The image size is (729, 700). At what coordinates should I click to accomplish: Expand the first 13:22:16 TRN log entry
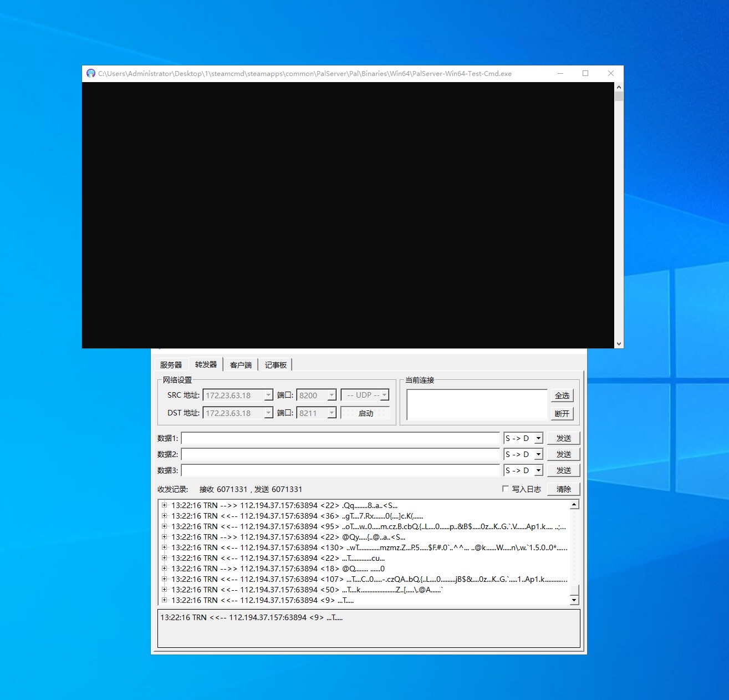point(164,505)
